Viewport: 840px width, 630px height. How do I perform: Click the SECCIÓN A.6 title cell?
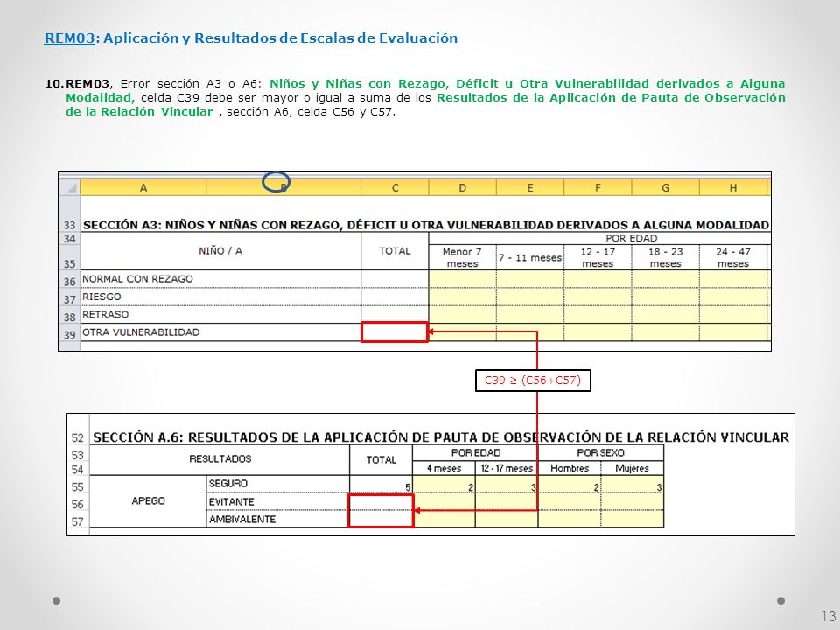(x=441, y=437)
